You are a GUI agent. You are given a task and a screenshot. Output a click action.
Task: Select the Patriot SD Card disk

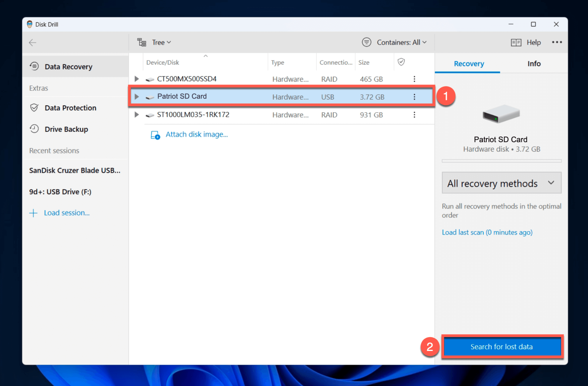[x=281, y=97]
